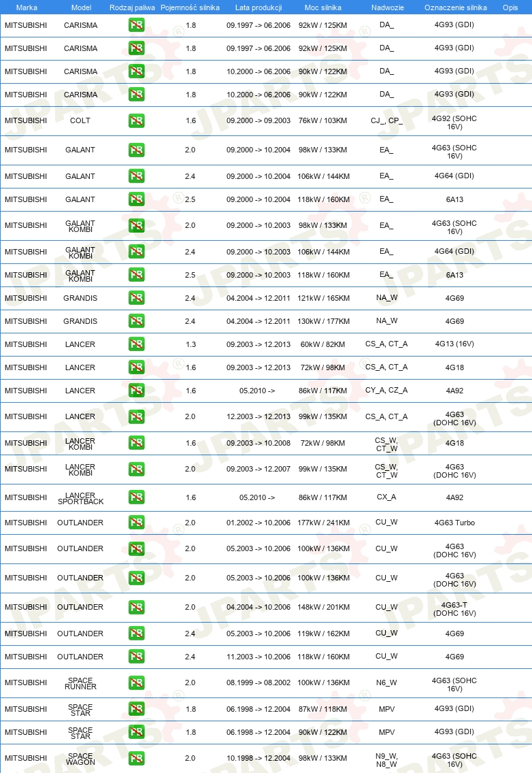Click engine code 4G63-T (DOHC 16V)
Viewport: 532px width, 773px height.
click(x=454, y=609)
